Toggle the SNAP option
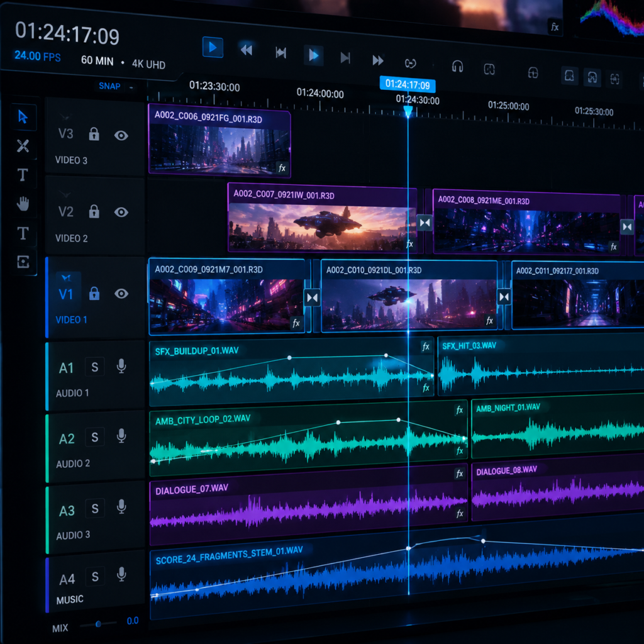644x644 pixels. pyautogui.click(x=109, y=86)
